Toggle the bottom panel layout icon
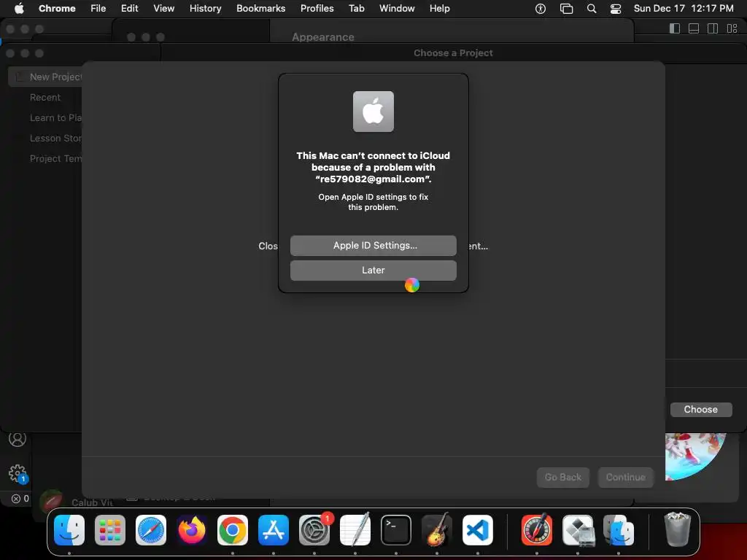747x560 pixels. (694, 28)
